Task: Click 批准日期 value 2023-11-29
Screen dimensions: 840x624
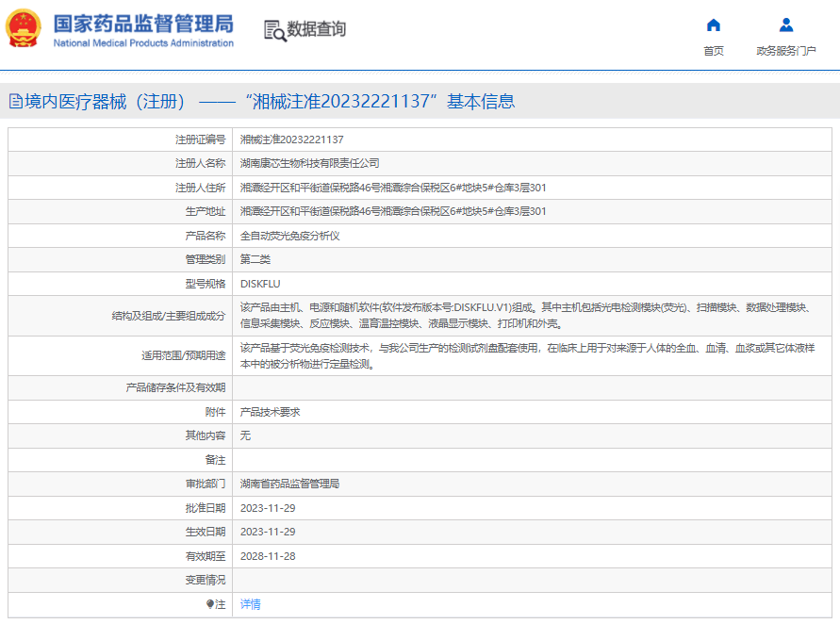Action: coord(268,508)
